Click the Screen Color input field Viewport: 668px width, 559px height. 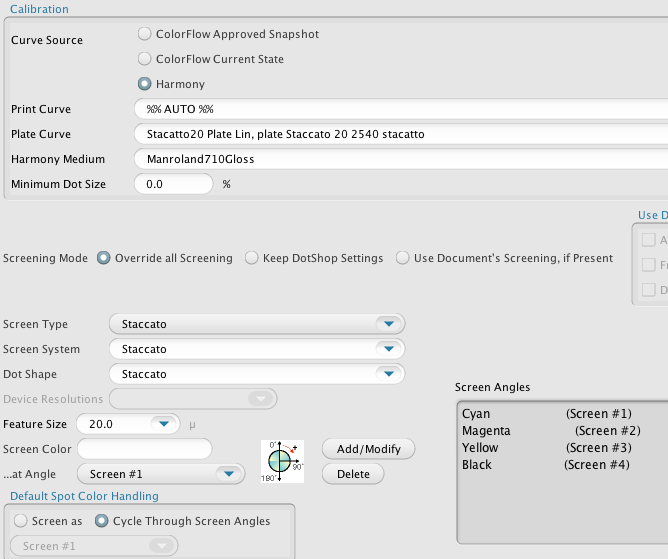145,449
